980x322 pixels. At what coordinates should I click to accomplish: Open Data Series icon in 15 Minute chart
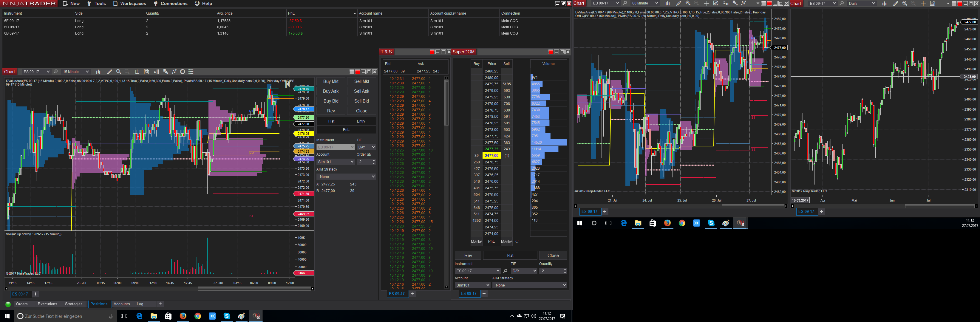coord(166,72)
